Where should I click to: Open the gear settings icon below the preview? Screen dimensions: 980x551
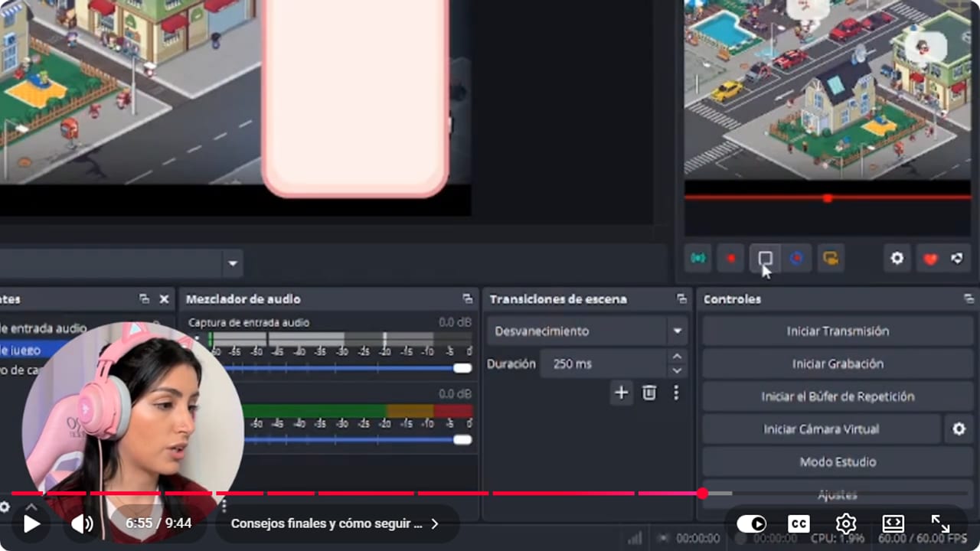pyautogui.click(x=897, y=259)
